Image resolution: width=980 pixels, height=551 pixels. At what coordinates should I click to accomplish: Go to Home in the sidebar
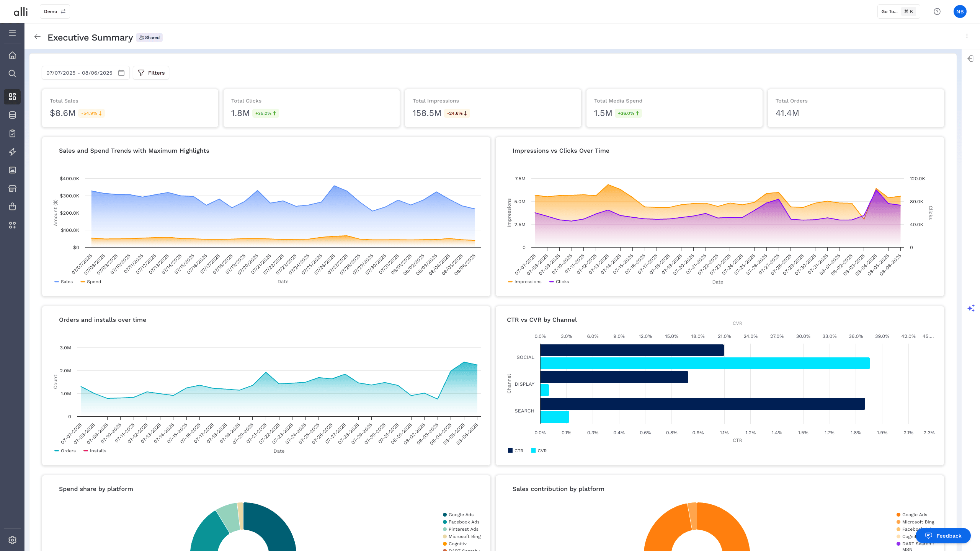12,55
